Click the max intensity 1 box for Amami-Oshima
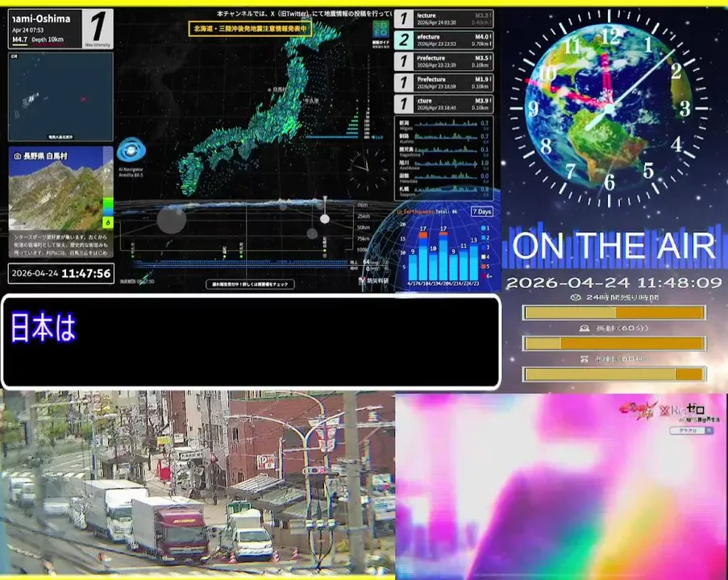Screen dimensions: 728x580 click(x=98, y=29)
